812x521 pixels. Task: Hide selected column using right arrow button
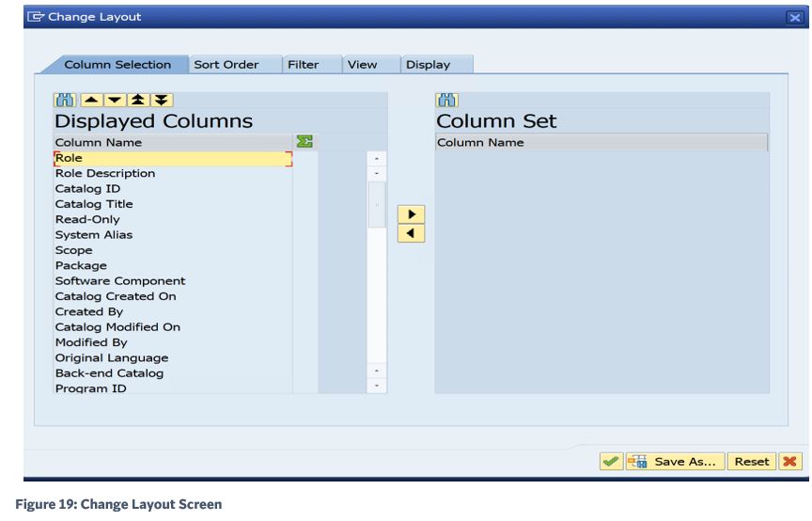click(x=412, y=214)
